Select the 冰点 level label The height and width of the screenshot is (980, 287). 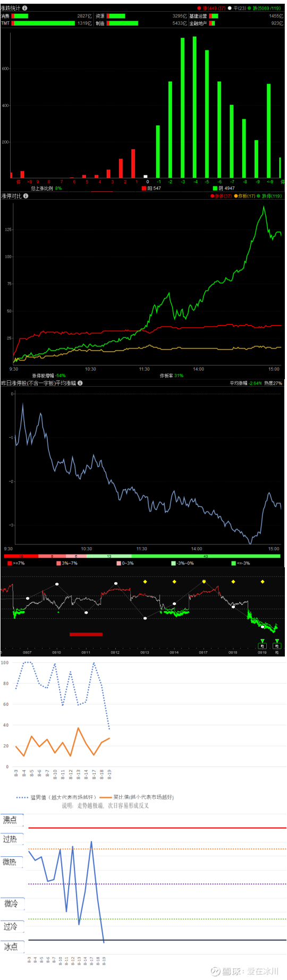coord(12,947)
